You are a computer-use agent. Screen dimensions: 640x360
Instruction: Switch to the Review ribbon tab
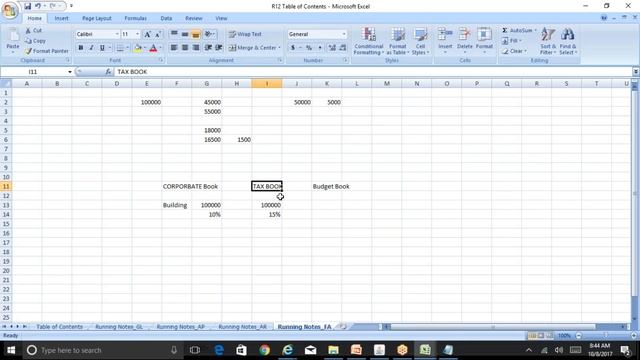pyautogui.click(x=193, y=18)
